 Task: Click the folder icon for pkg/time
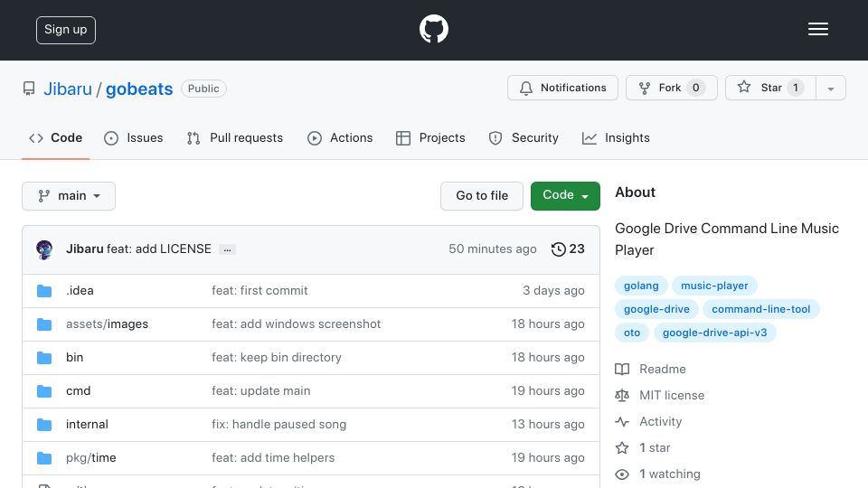coord(44,458)
